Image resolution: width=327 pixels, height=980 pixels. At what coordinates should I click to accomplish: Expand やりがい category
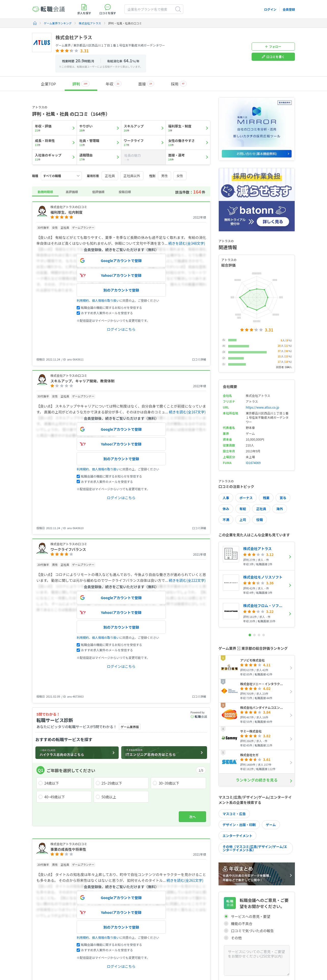99,128
